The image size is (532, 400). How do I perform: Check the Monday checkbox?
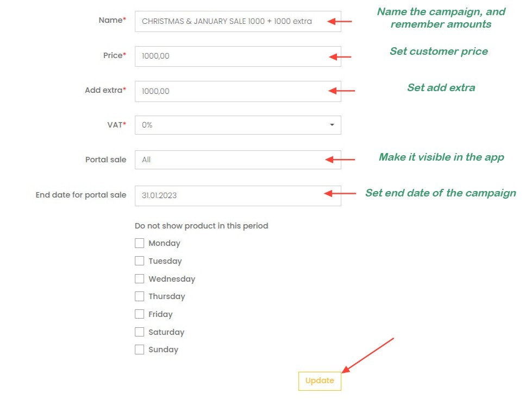[x=140, y=243]
